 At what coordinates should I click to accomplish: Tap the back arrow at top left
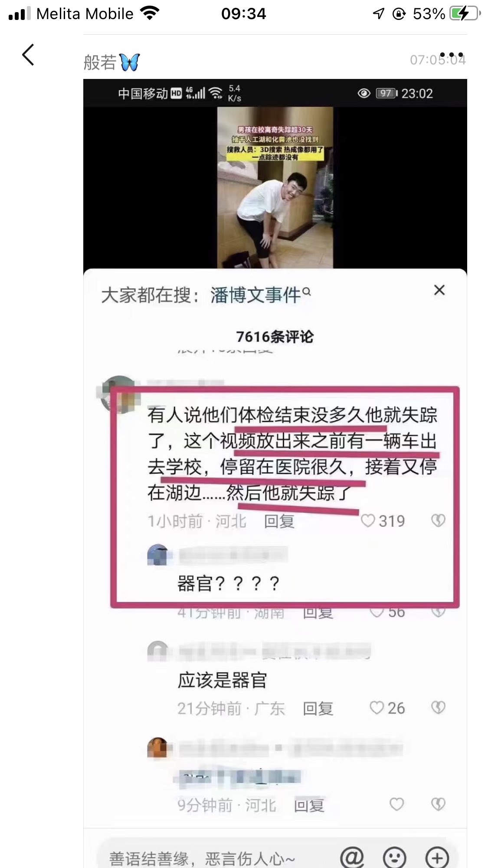[x=28, y=55]
